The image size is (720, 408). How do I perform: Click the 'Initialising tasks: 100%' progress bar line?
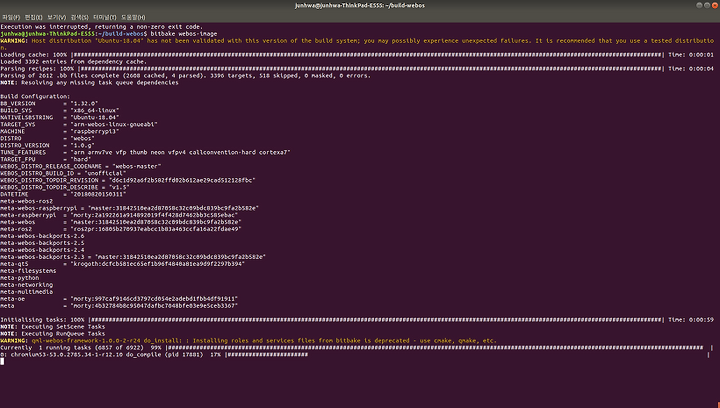click(357, 320)
